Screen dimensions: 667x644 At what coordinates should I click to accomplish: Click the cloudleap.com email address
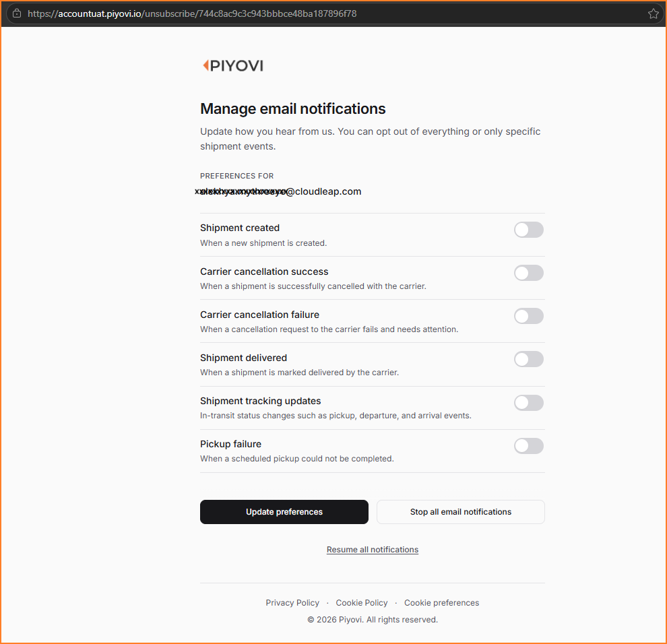[278, 191]
